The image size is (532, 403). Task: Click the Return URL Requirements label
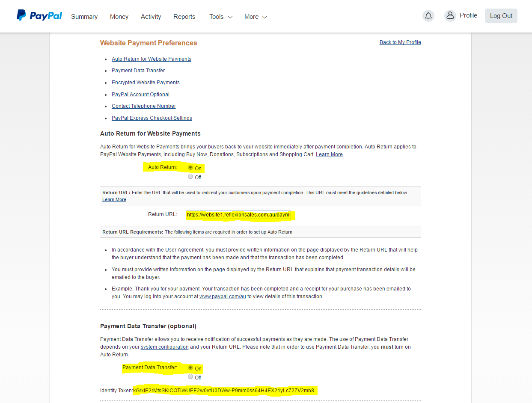point(133,232)
